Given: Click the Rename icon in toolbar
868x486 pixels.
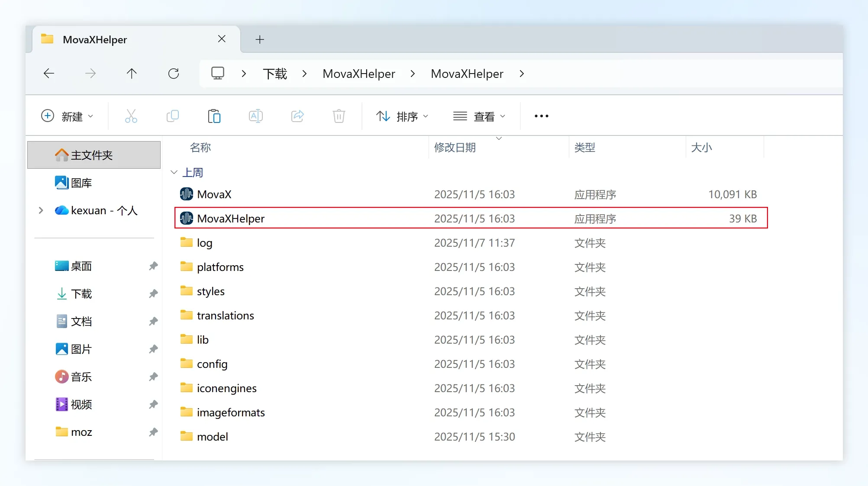Looking at the screenshot, I should [255, 116].
